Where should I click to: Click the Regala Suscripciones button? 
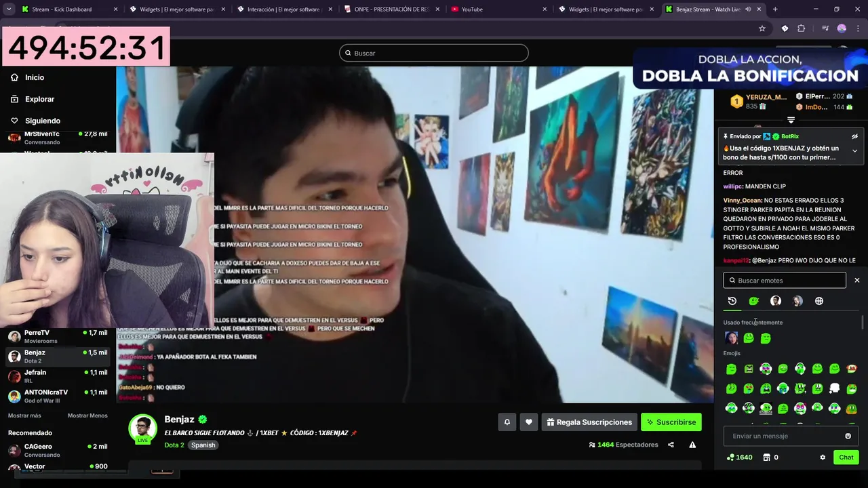click(x=589, y=422)
